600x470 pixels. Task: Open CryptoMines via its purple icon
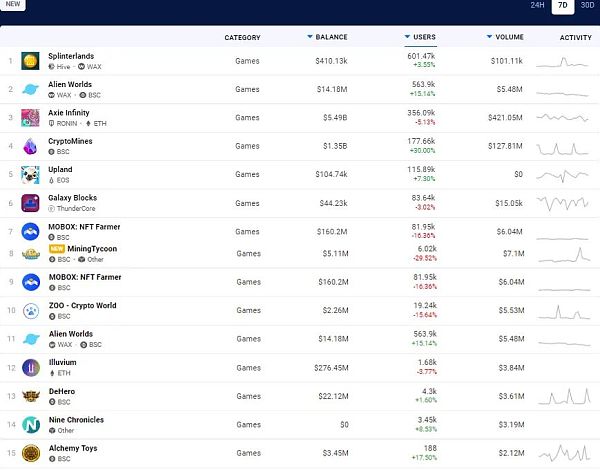tap(30, 146)
